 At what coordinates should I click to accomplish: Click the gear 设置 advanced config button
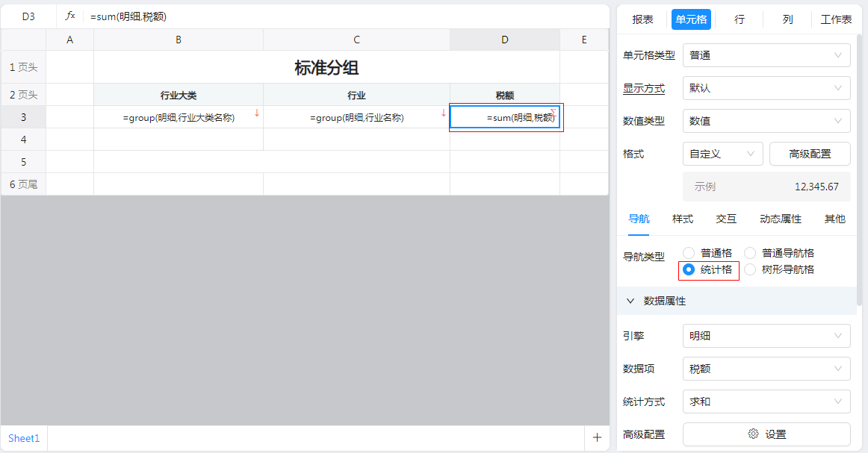(x=766, y=434)
